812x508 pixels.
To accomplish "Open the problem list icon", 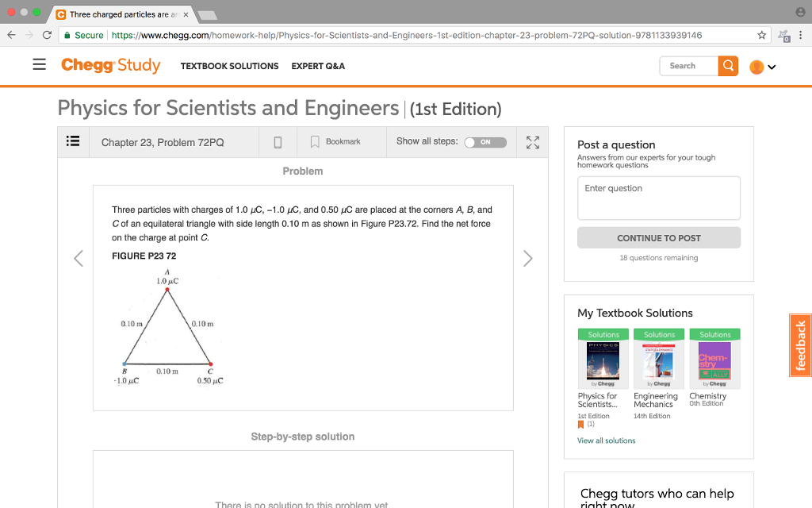I will [x=72, y=141].
